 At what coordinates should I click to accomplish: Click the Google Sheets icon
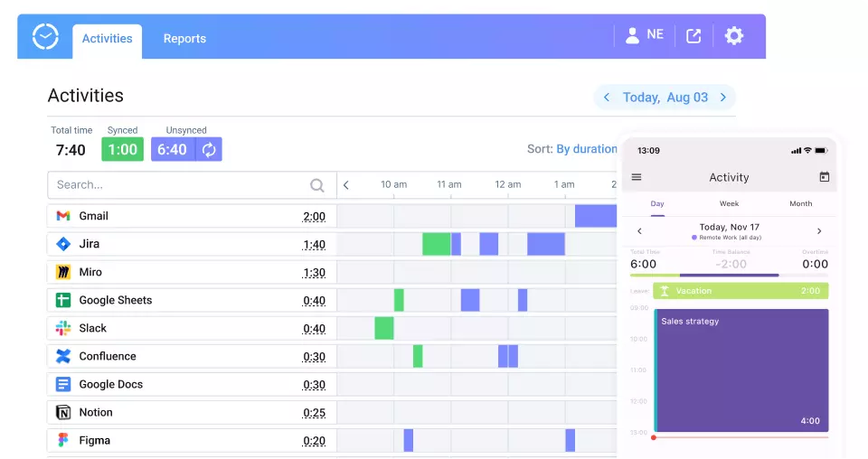(63, 300)
